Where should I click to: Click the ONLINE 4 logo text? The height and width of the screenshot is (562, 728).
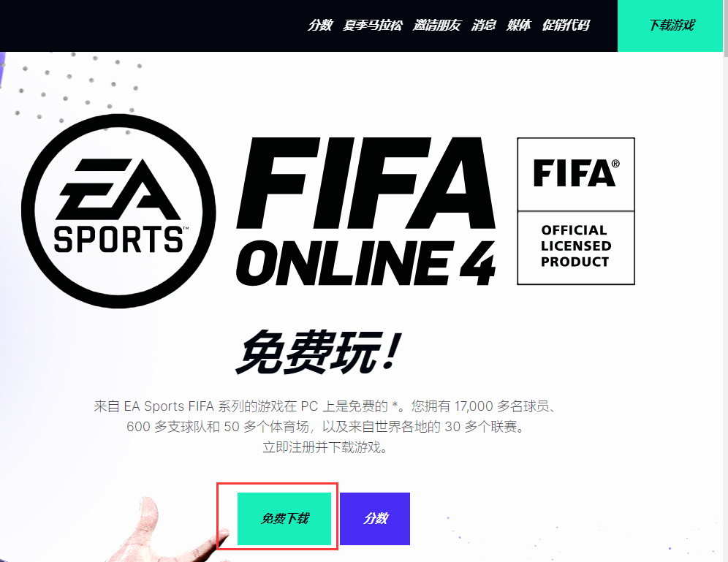[366, 262]
